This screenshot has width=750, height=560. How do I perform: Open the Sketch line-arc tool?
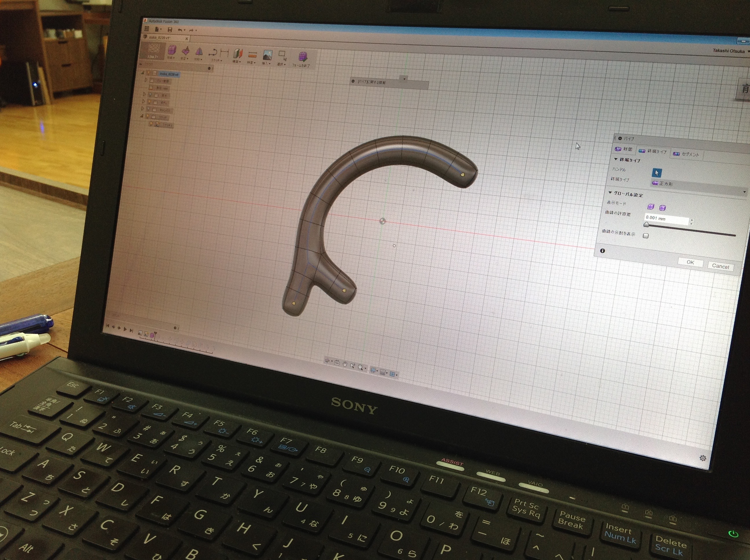[x=214, y=53]
